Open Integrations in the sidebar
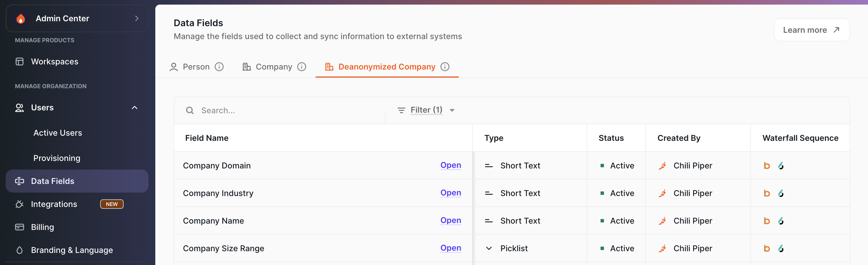 [x=54, y=204]
